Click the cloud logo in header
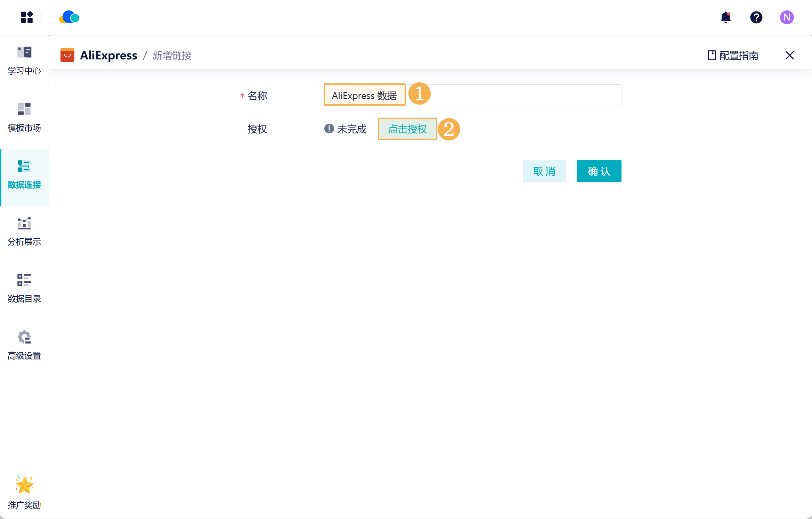Viewport: 812px width, 519px height. [x=70, y=17]
